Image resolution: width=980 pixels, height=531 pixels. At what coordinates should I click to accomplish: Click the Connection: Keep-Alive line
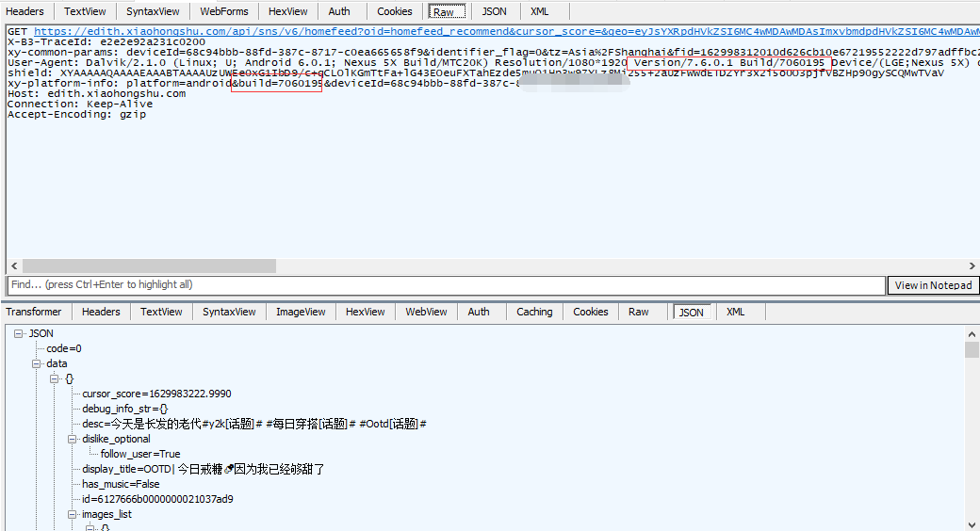point(80,105)
